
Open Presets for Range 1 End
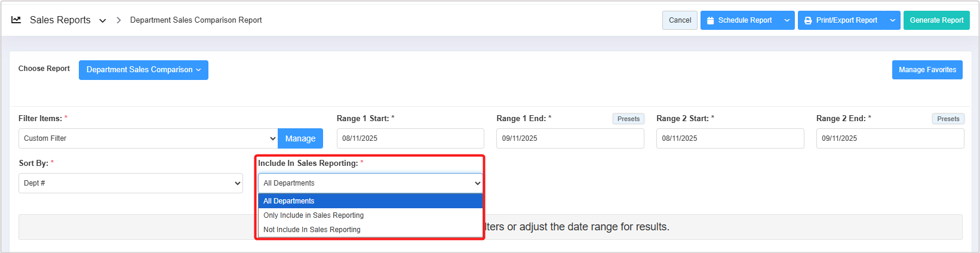pyautogui.click(x=628, y=119)
